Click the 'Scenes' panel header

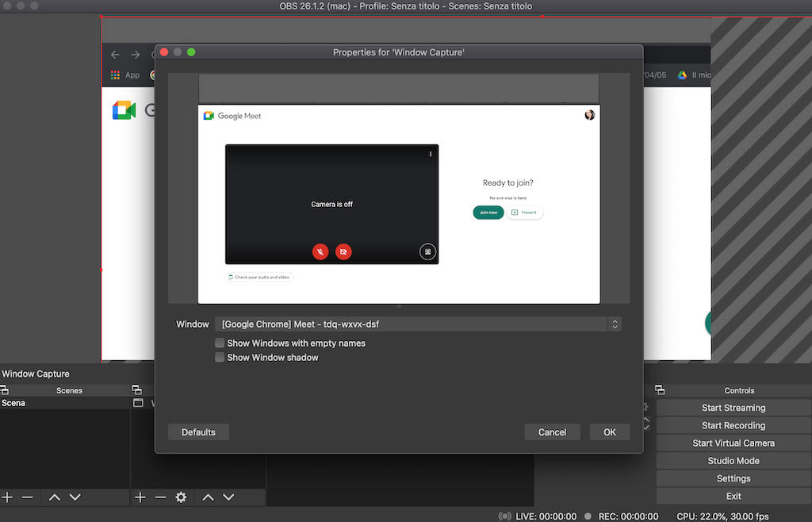70,390
